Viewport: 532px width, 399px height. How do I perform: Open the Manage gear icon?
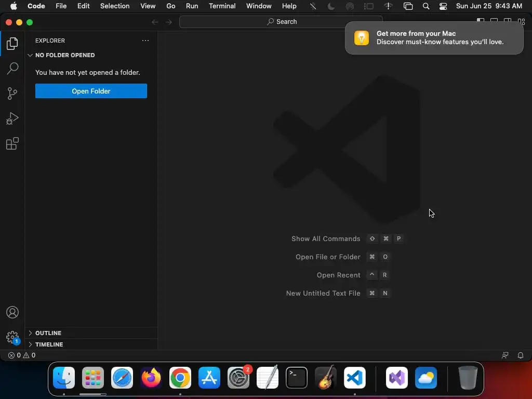[x=12, y=337]
